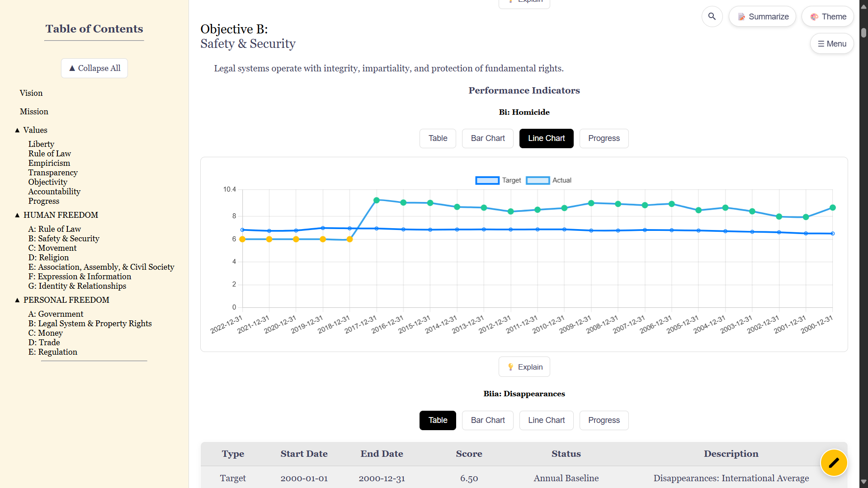Open the Disappearances Line Chart tab
Image resolution: width=868 pixels, height=488 pixels.
[546, 420]
